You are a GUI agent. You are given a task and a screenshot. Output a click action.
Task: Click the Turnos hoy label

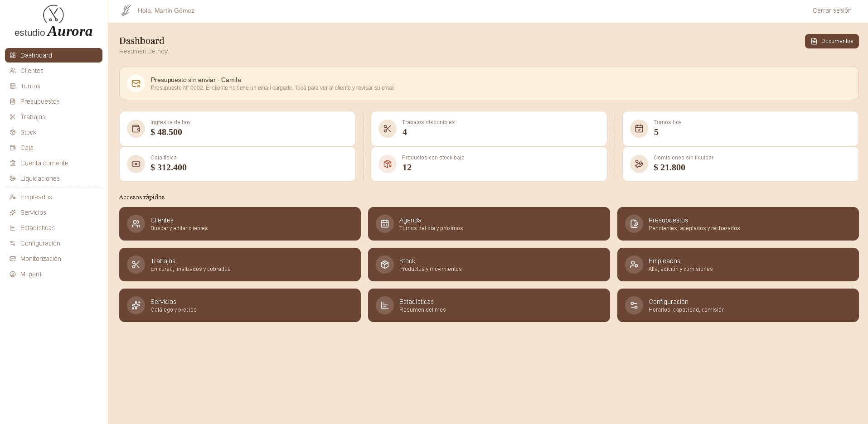[667, 122]
